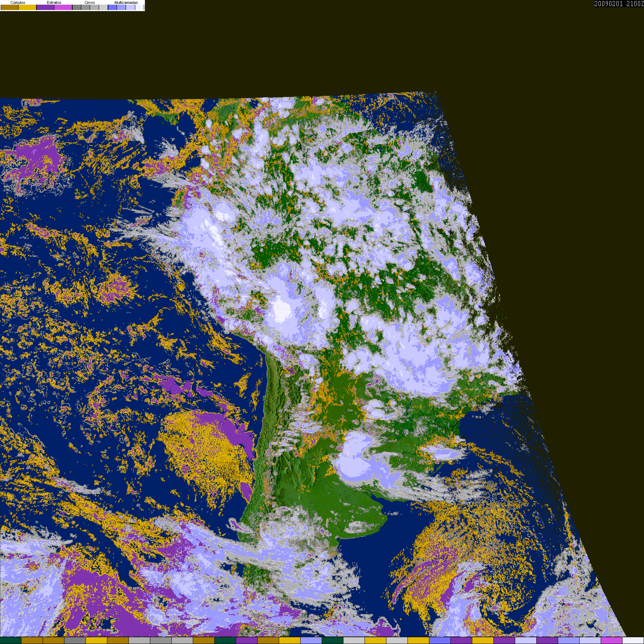Select the yellow Cúmulos legend swatch
Screen dimensions: 644x644
(28, 7)
